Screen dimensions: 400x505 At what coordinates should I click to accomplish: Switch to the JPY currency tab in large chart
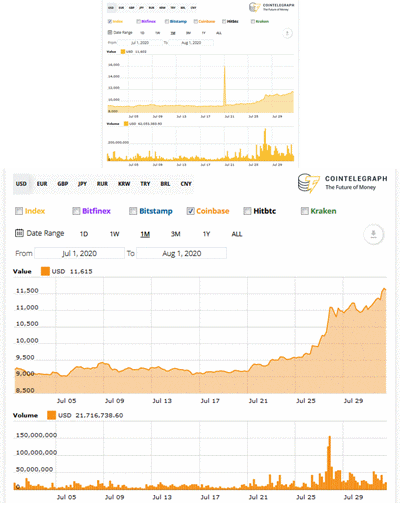click(82, 184)
